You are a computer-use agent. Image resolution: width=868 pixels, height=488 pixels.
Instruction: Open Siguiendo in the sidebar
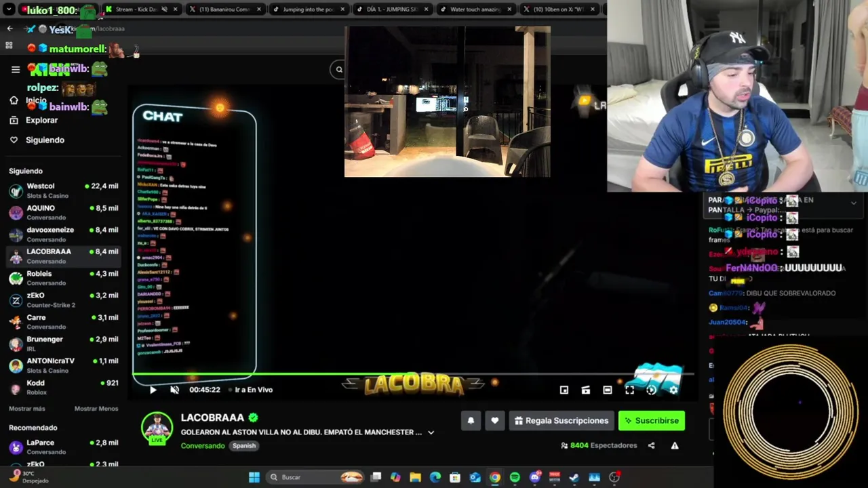(x=45, y=140)
